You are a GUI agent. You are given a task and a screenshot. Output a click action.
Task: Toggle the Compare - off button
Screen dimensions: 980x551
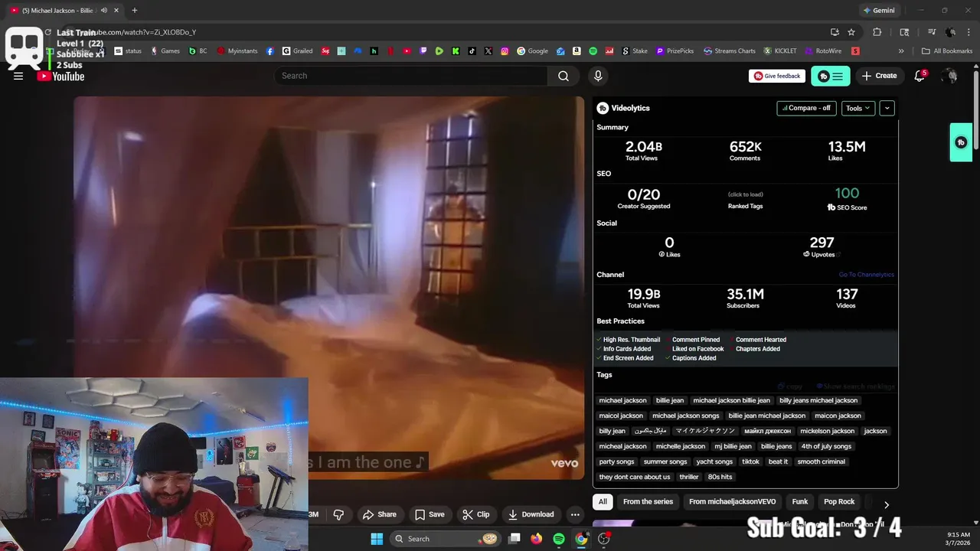[x=806, y=108]
